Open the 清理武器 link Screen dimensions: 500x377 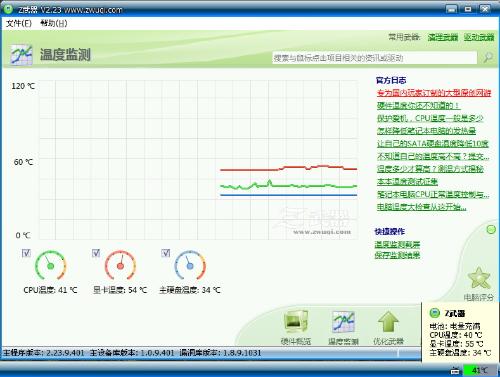443,37
